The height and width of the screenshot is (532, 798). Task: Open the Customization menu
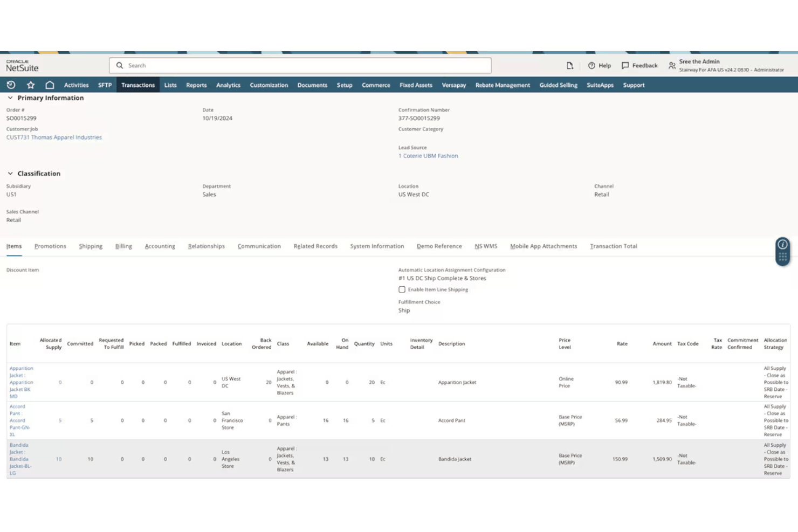pyautogui.click(x=269, y=85)
